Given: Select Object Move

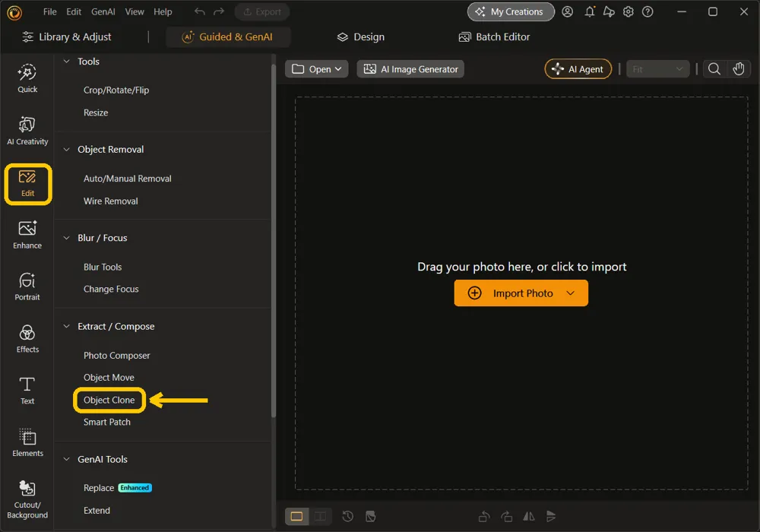Looking at the screenshot, I should point(109,378).
